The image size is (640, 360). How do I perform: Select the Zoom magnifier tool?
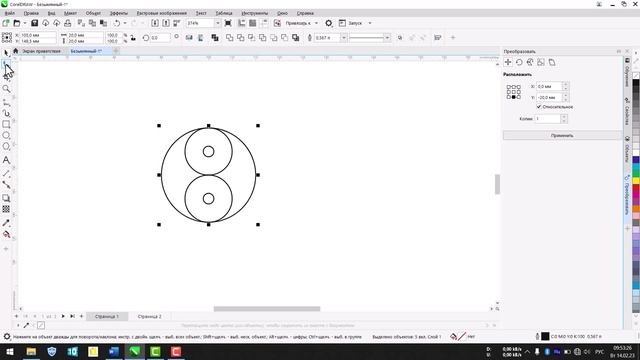[6, 89]
